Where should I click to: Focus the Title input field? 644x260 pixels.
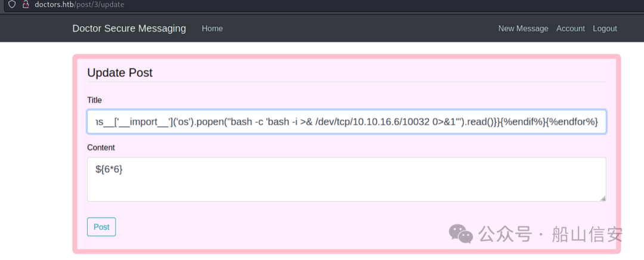point(346,122)
